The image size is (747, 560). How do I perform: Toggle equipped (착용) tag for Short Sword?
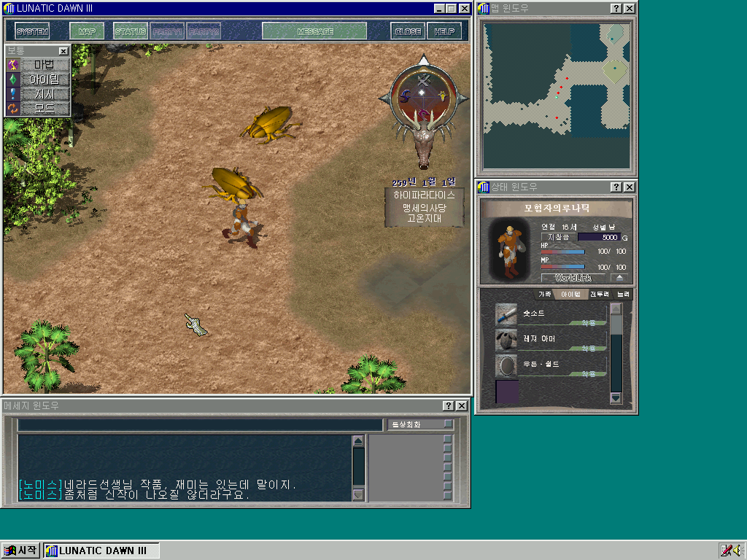[589, 323]
